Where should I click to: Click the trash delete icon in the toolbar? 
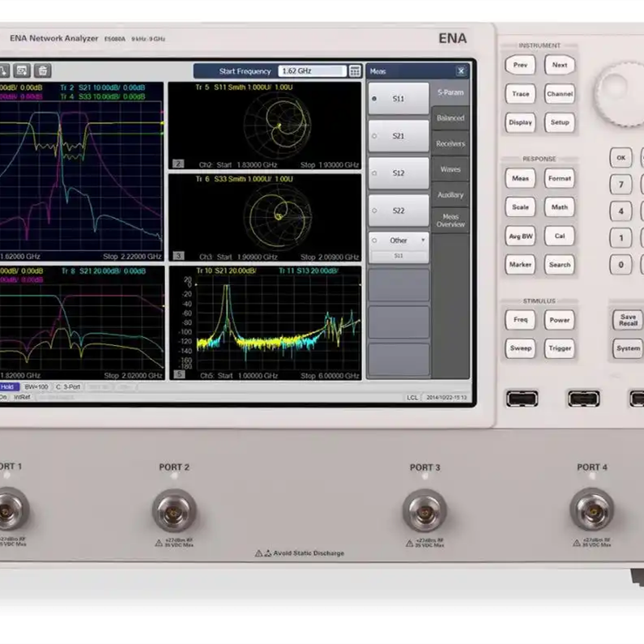(42, 70)
